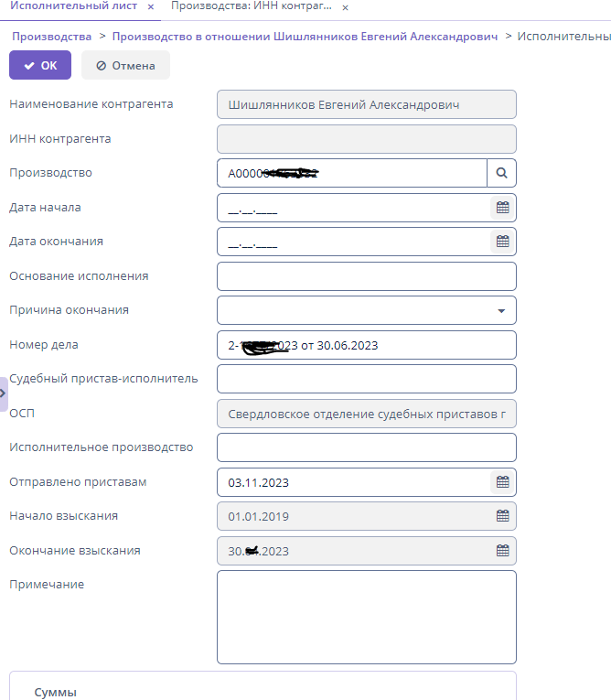Click calendar icon for Начало взыскания

point(502,516)
